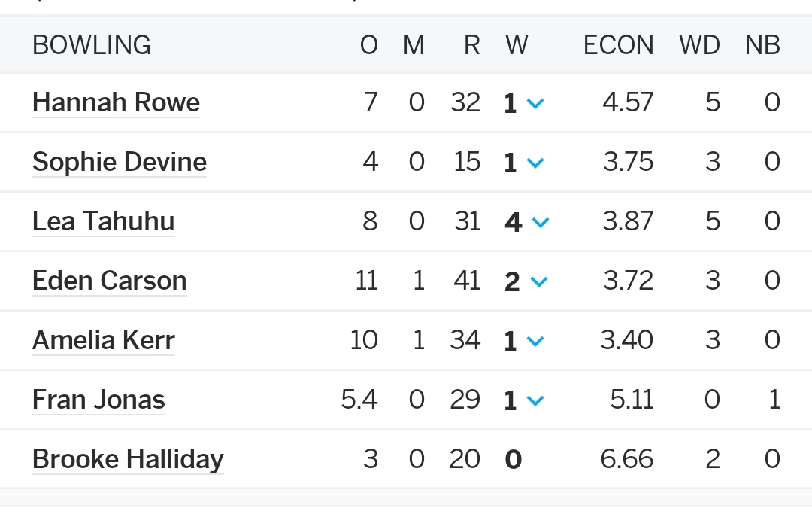Viewport: 812px width, 514px height.
Task: Click the BOWLING column header
Action: point(92,45)
